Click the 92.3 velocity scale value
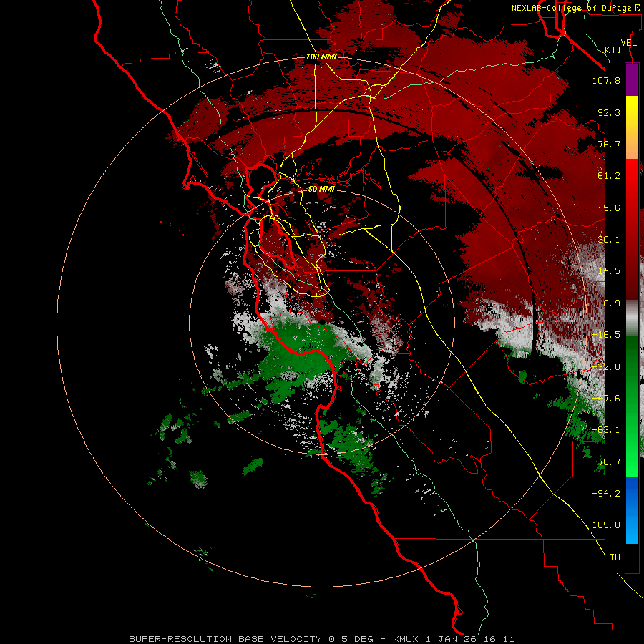The image size is (644, 644). (609, 112)
